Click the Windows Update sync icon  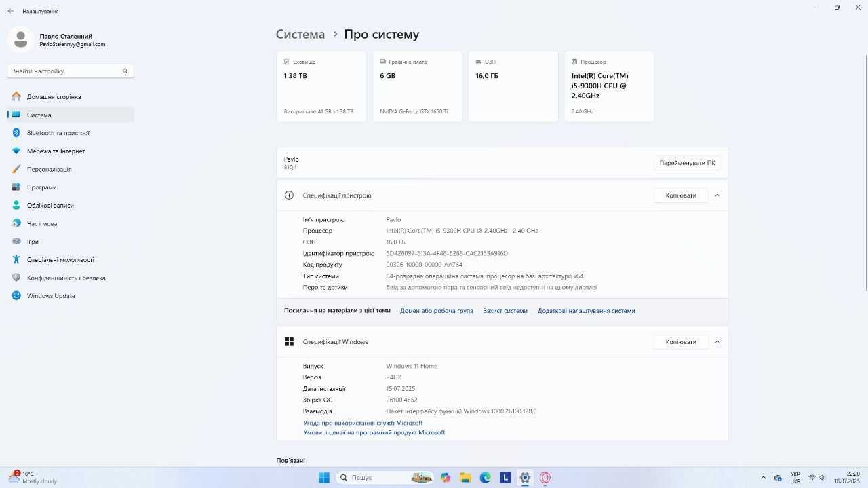(16, 296)
